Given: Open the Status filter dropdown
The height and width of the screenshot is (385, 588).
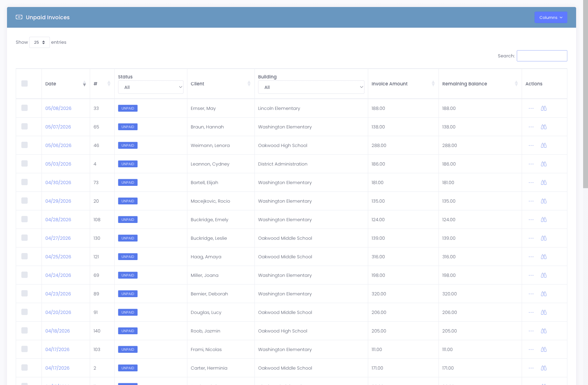Looking at the screenshot, I should 151,87.
